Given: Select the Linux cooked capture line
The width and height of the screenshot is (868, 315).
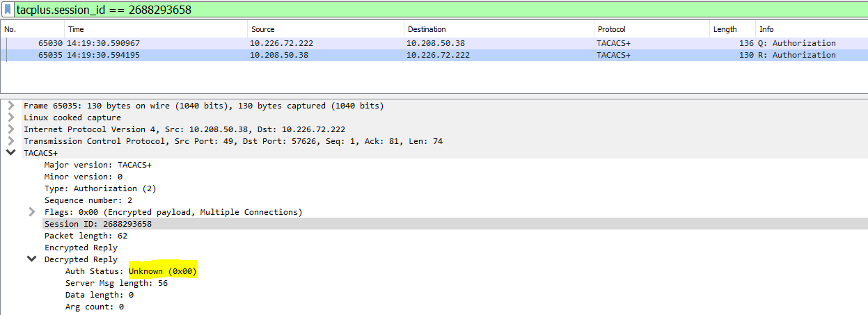Looking at the screenshot, I should click(72, 118).
